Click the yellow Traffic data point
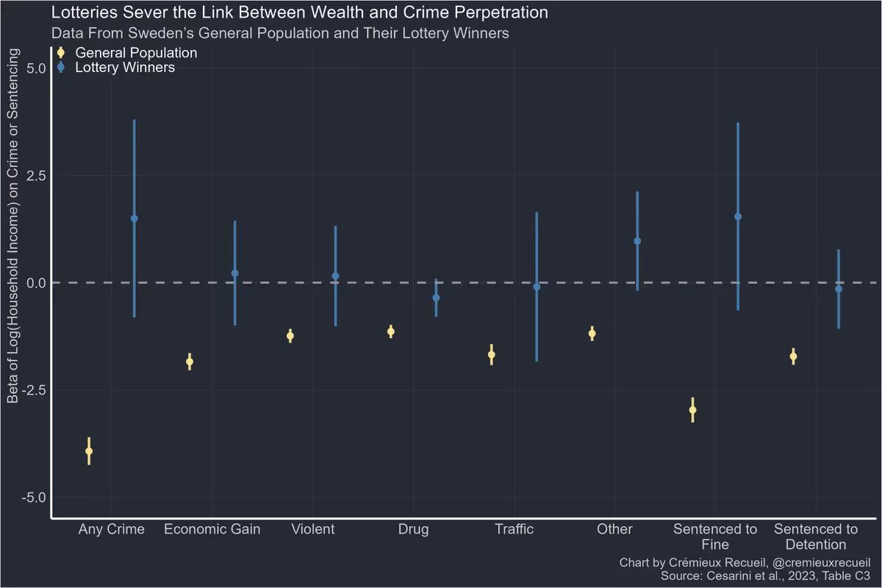 tap(492, 354)
